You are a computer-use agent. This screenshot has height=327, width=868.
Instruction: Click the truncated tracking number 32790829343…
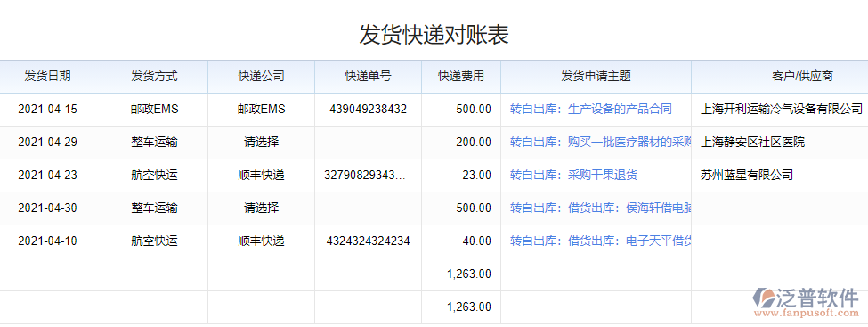pyautogui.click(x=365, y=176)
